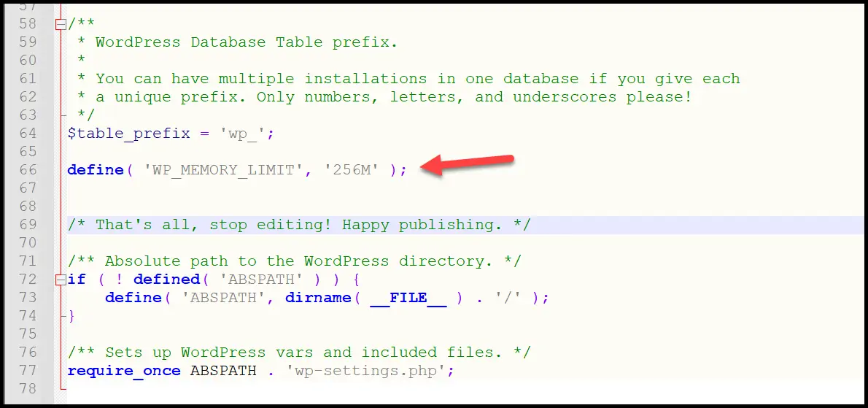Click the define keyword on line 66
The image size is (868, 408).
pos(95,170)
